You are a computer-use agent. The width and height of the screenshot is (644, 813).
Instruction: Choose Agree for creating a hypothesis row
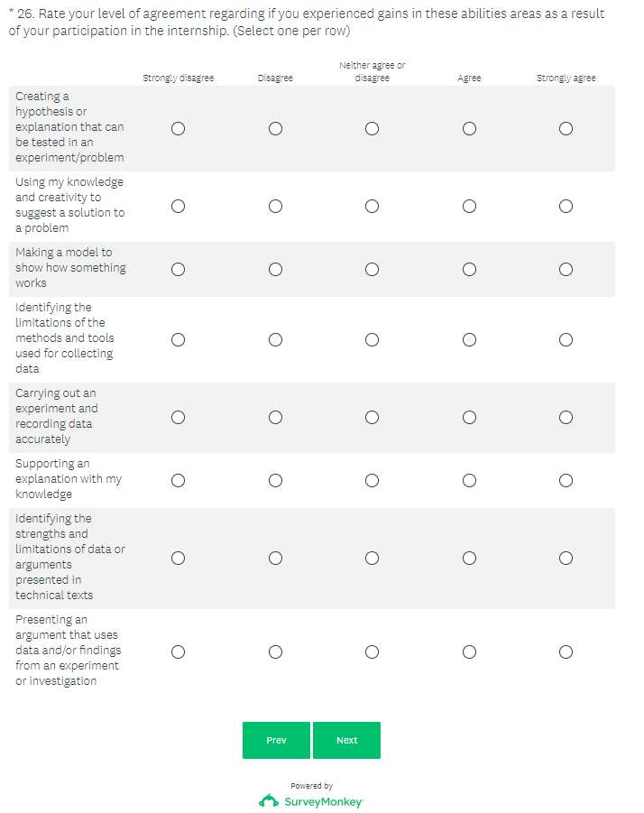pyautogui.click(x=469, y=128)
